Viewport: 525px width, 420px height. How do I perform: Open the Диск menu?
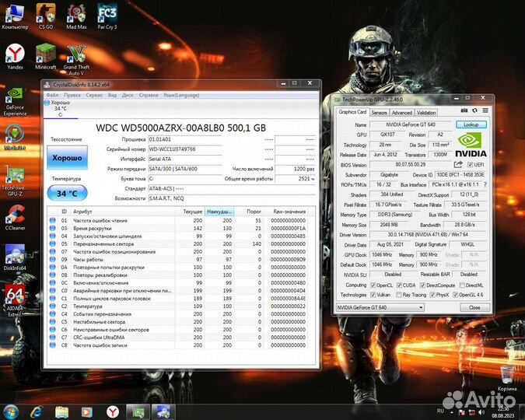[128, 95]
